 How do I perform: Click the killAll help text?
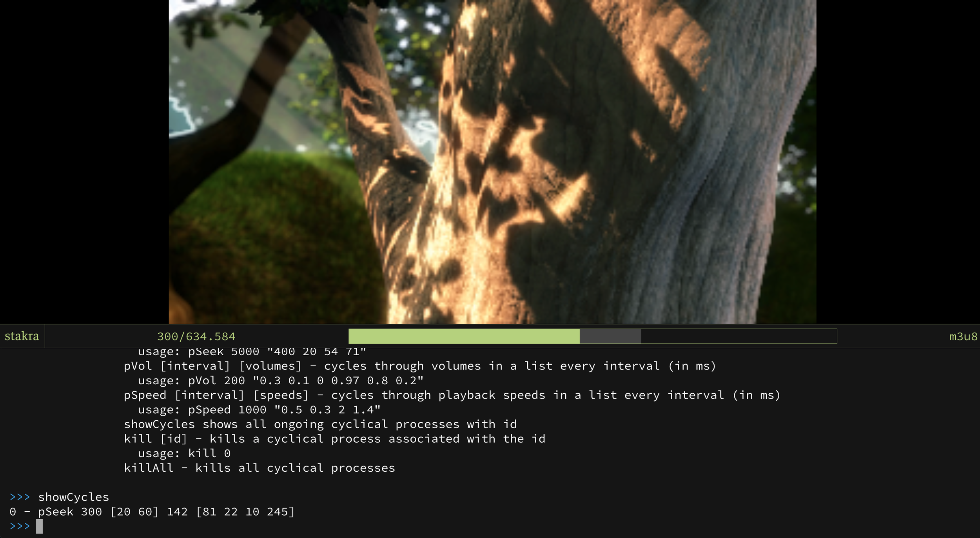tap(259, 468)
